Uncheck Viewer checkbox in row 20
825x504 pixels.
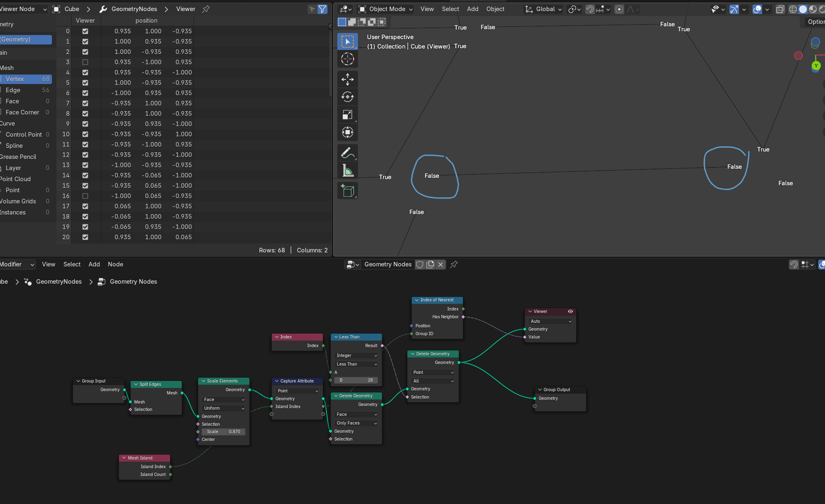(x=85, y=237)
